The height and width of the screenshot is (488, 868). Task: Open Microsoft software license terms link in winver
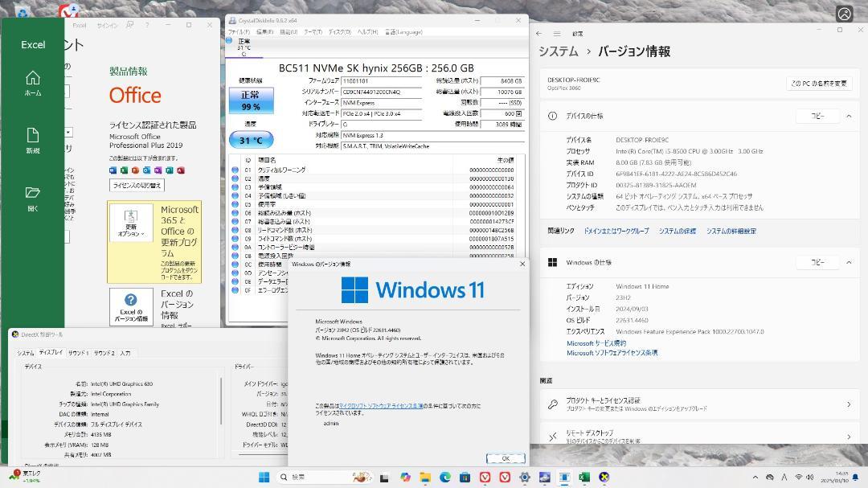(381, 406)
